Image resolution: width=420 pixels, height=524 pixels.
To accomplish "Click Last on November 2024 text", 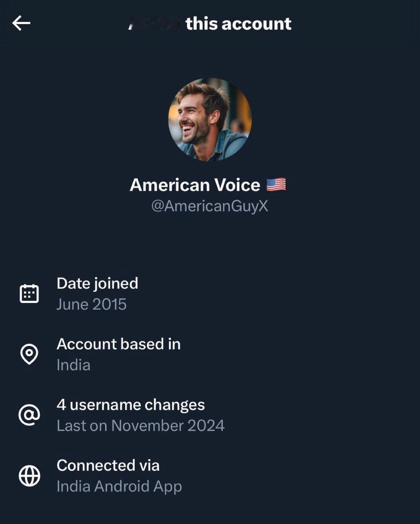I will 141,426.
